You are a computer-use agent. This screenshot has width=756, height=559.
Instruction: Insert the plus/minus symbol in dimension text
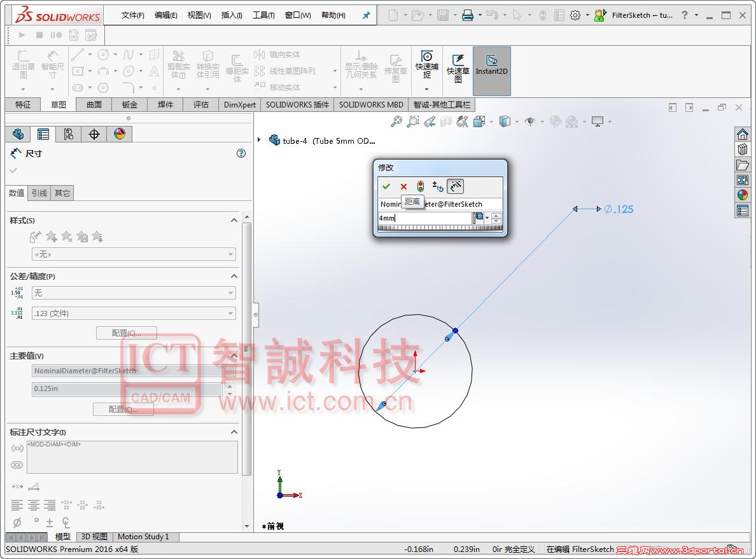click(x=50, y=522)
